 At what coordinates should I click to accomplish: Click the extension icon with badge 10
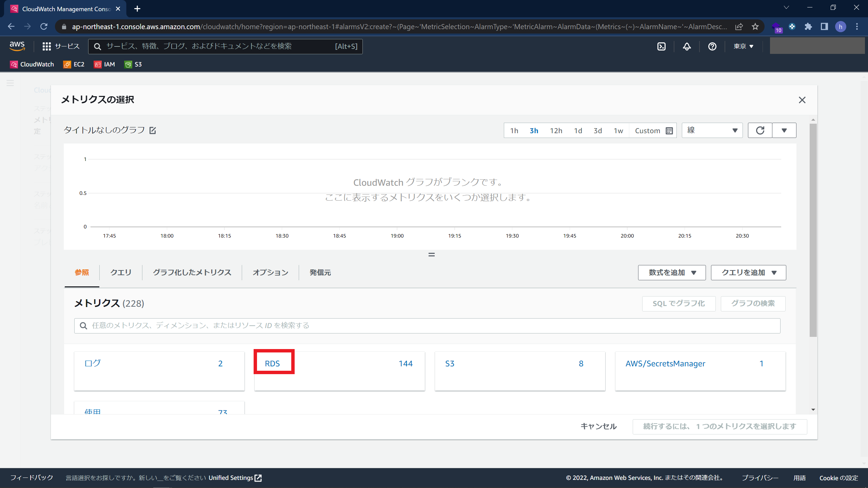click(x=776, y=27)
